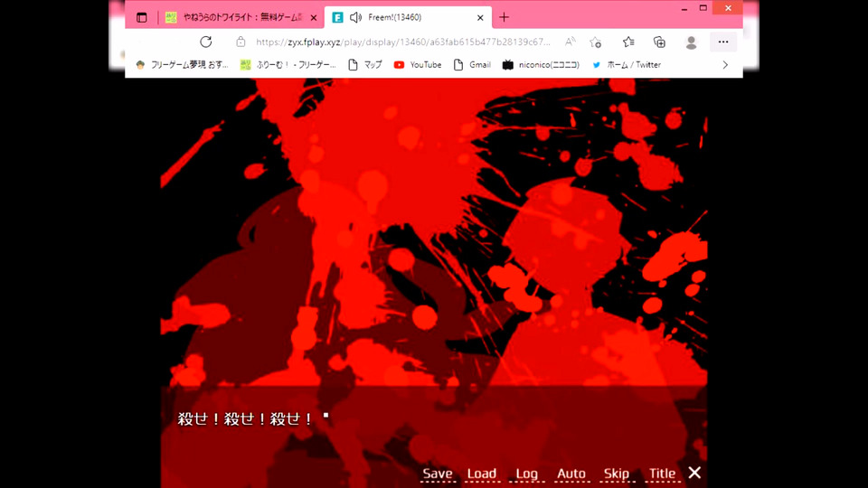The height and width of the screenshot is (488, 868).
Task: Expand the bookmarks overflow chevron
Action: 725,65
